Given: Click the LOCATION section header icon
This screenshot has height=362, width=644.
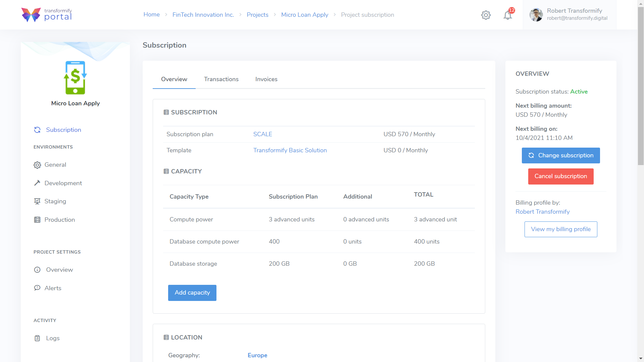Looking at the screenshot, I should tap(166, 338).
